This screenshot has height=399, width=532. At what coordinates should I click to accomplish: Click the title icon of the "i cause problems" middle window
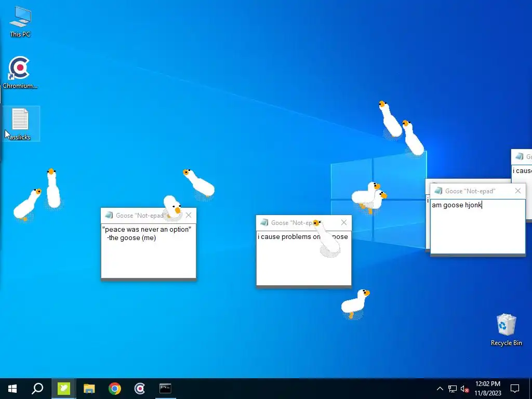click(x=264, y=222)
